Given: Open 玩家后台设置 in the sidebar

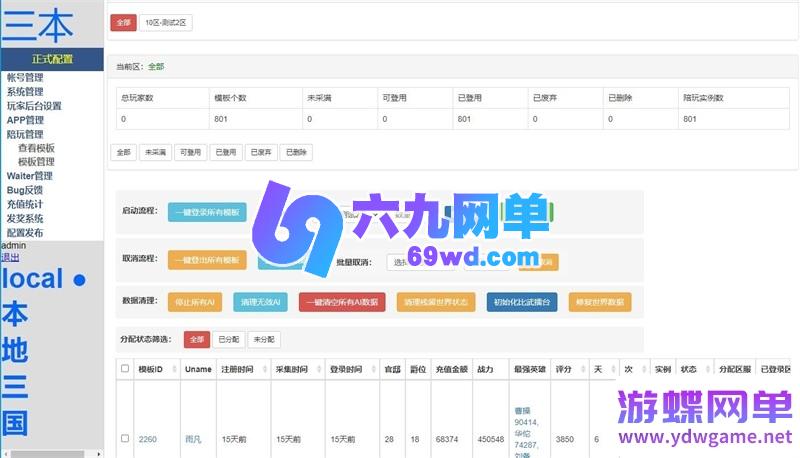Looking at the screenshot, I should [34, 106].
